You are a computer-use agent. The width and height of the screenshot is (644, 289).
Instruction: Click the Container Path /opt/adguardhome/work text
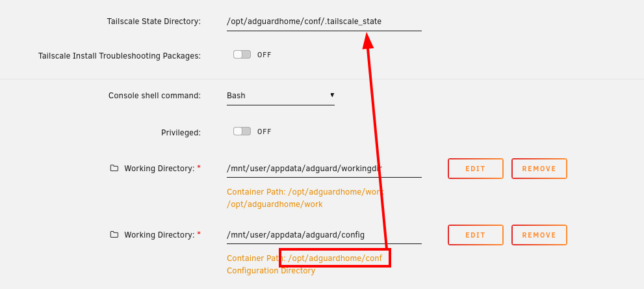pos(305,192)
